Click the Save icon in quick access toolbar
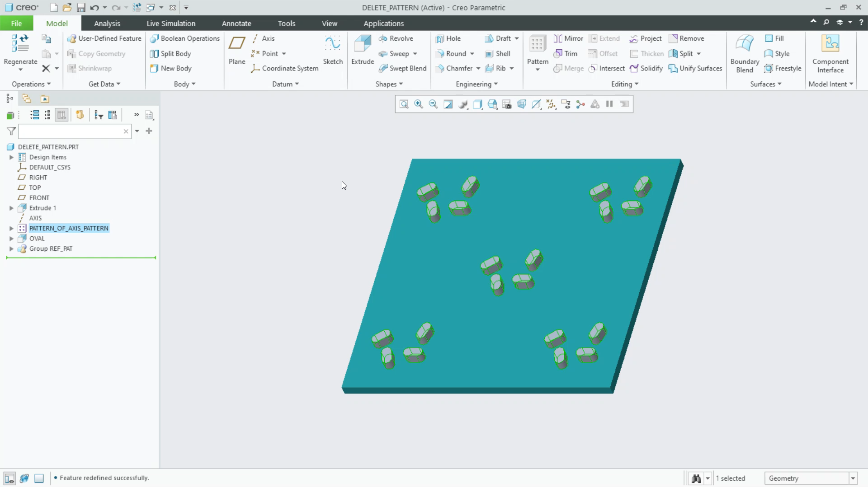Screen dimensions: 868x487 pos(81,8)
